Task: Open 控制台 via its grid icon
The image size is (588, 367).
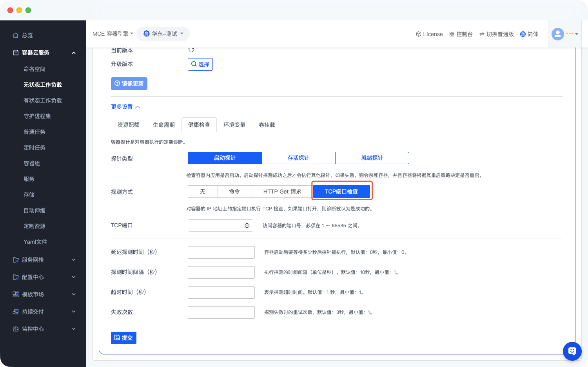Action: (452, 34)
